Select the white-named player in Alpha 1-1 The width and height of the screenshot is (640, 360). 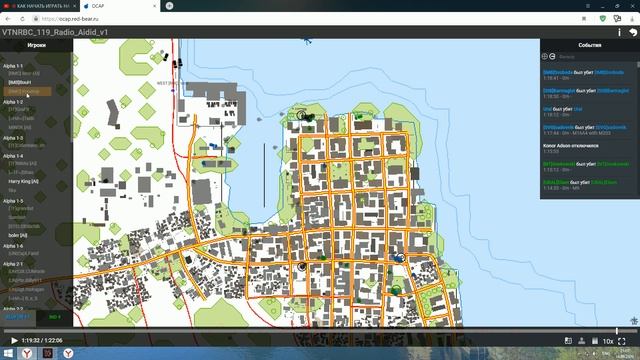19,82
